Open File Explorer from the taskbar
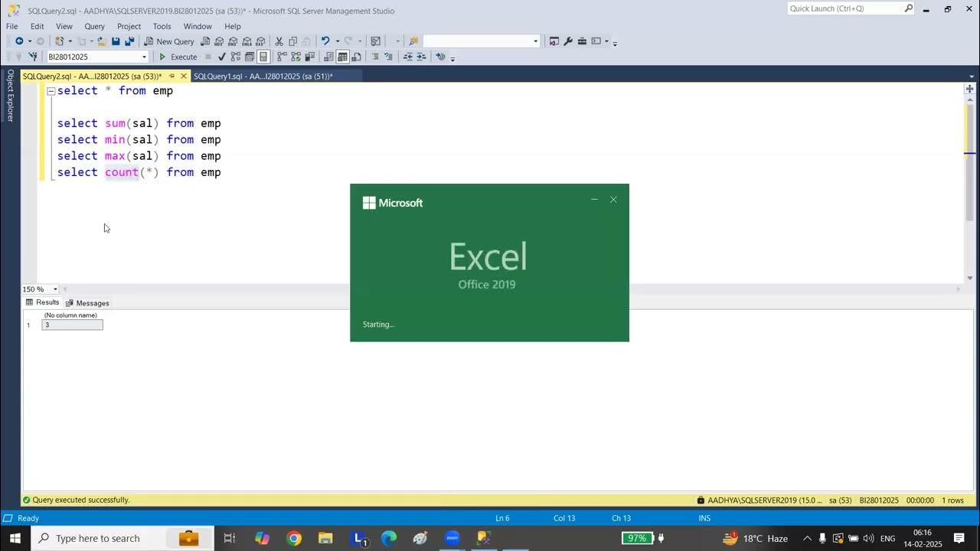This screenshot has height=551, width=980. tap(325, 538)
